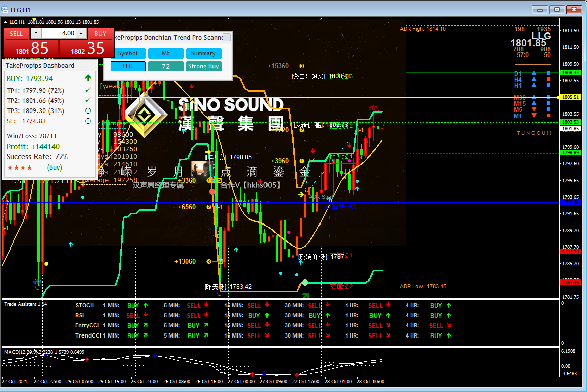Click the yellow 1805.51 price label on the axis

(x=570, y=97)
